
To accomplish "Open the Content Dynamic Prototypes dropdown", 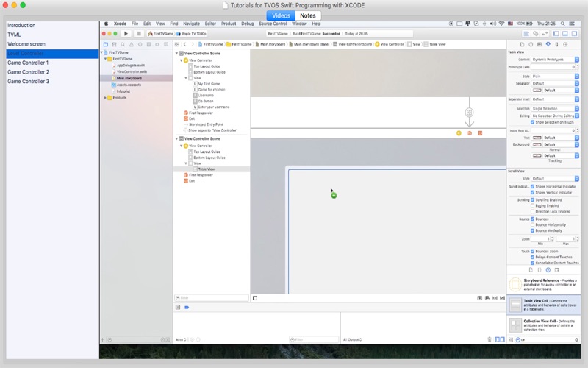I will [x=555, y=60].
